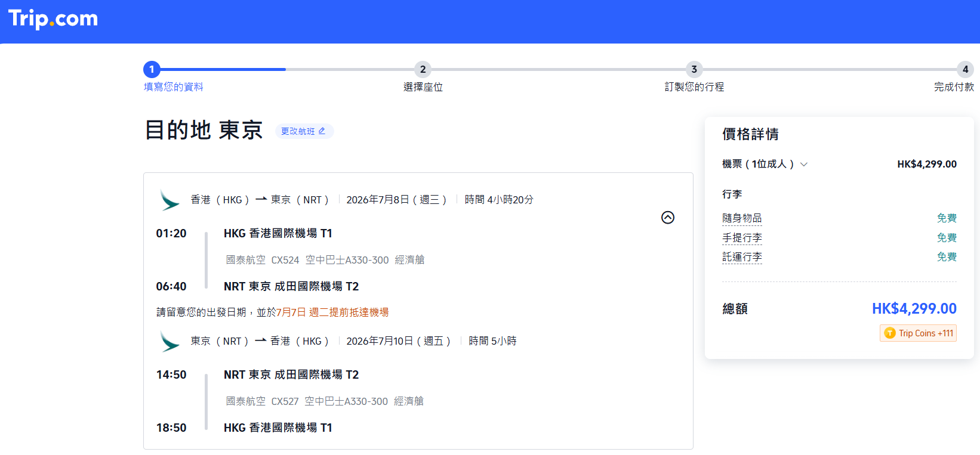Click the Trip Coins gold coin icon

(889, 333)
